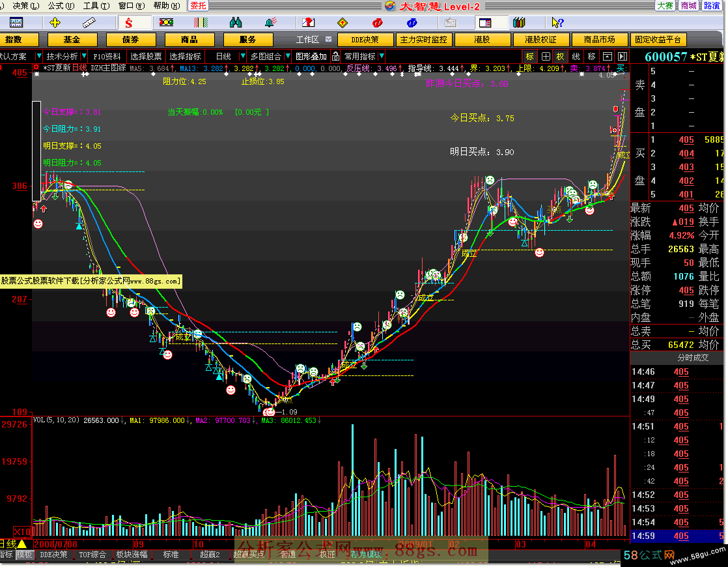The image size is (728, 567).
Task: Select the F10资料 tab
Action: coord(107,56)
